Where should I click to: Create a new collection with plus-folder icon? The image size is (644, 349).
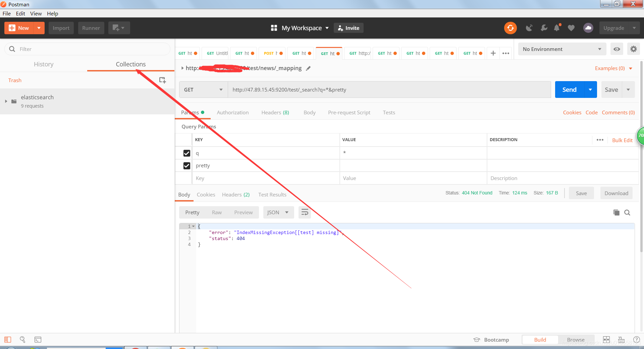click(x=162, y=80)
